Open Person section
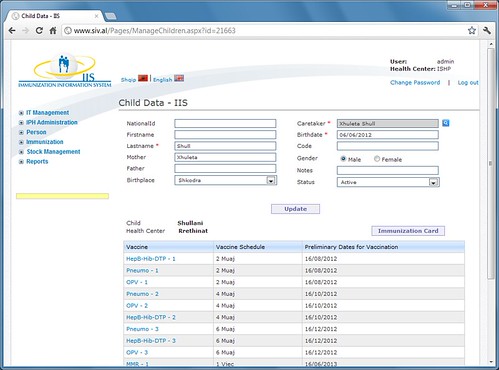This screenshot has height=370, width=499. click(36, 132)
